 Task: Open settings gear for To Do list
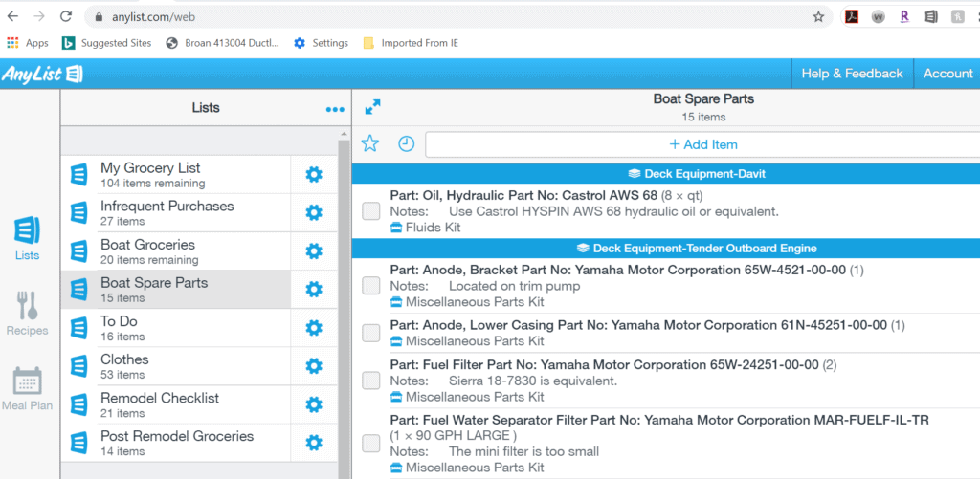point(314,328)
